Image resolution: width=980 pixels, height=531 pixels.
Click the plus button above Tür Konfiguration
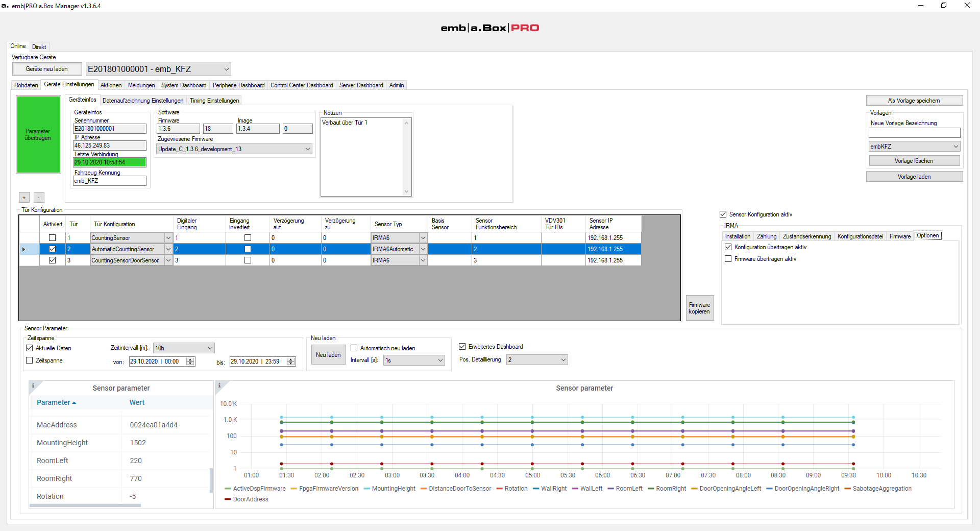[x=24, y=198]
